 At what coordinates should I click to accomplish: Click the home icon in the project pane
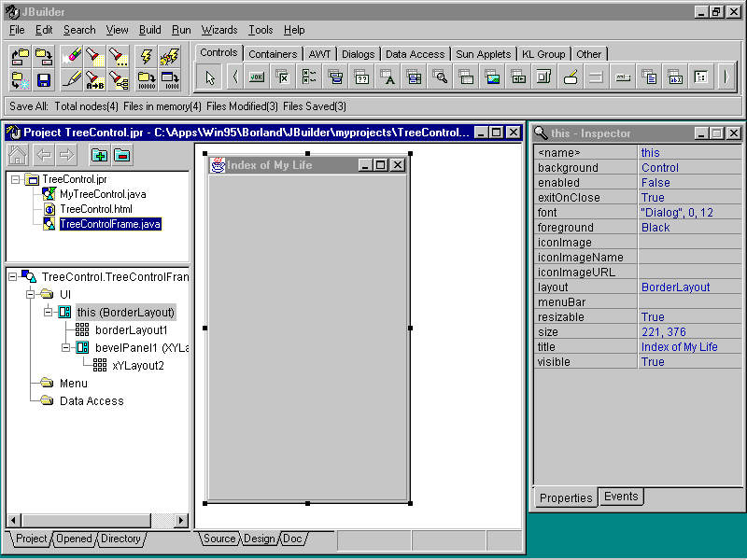click(x=17, y=155)
